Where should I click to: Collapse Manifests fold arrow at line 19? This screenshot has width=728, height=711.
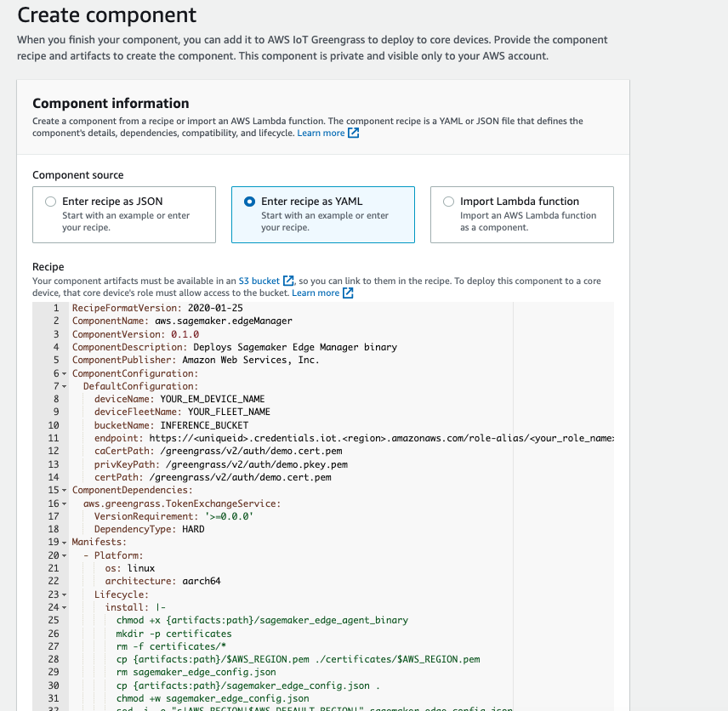[65, 543]
